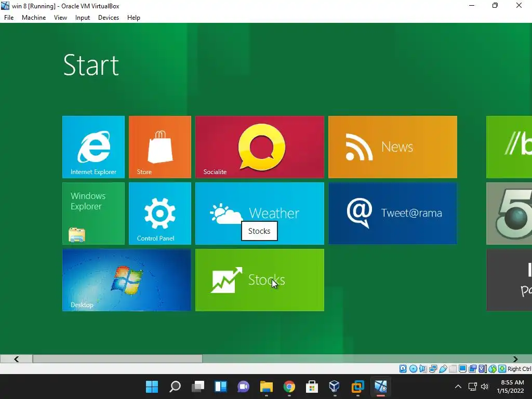Image resolution: width=532 pixels, height=399 pixels.
Task: Open the Weather tile
Action: click(x=260, y=214)
